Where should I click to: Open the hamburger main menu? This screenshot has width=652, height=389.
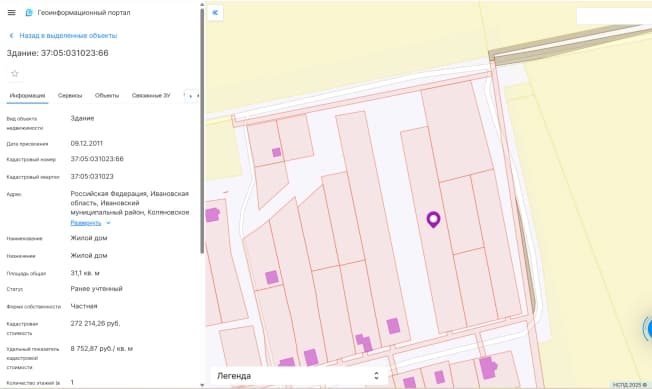[x=12, y=12]
